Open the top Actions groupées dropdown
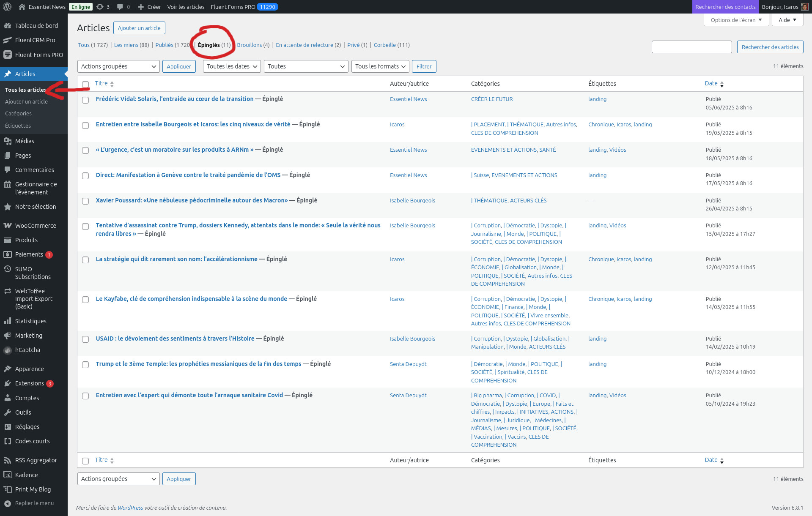The height and width of the screenshot is (516, 812). pyautogui.click(x=118, y=66)
